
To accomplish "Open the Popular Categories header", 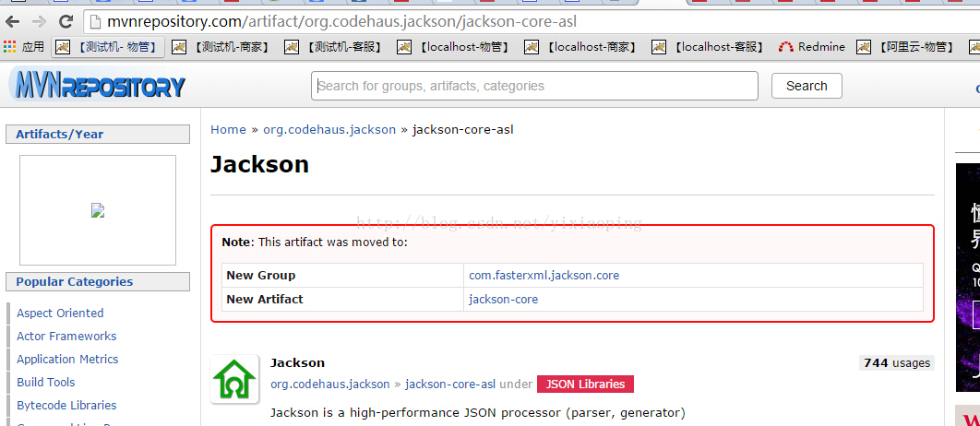I will (98, 282).
